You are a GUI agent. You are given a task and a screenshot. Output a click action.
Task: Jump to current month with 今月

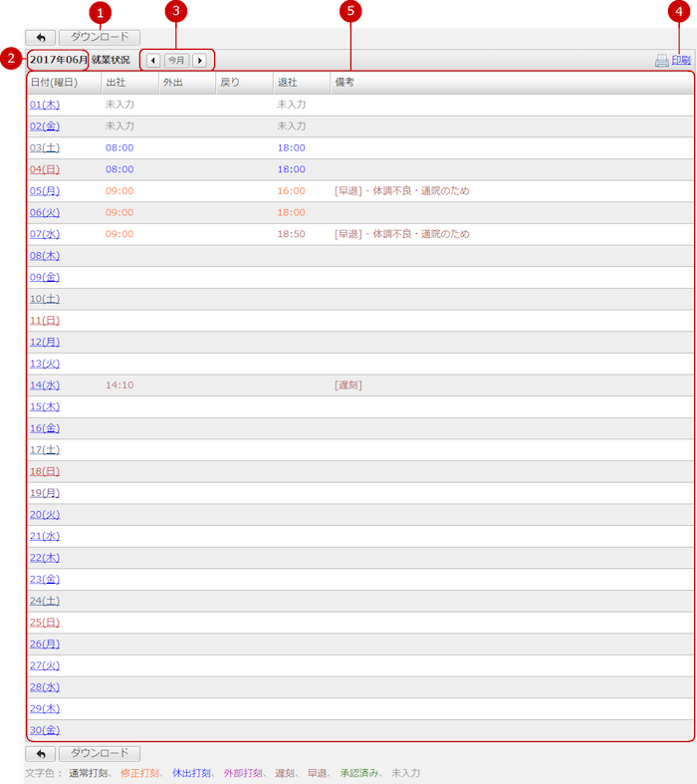[176, 61]
